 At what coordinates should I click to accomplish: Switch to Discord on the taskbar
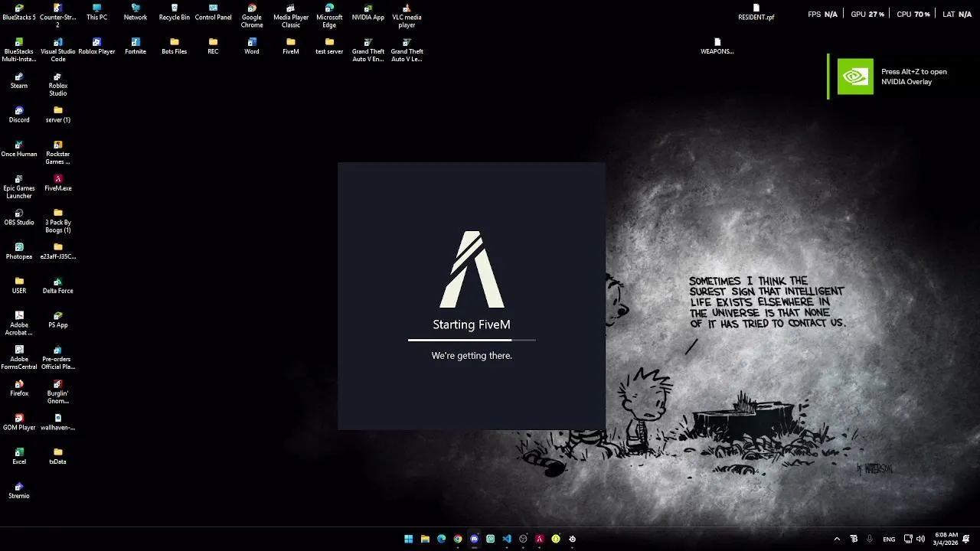[474, 539]
